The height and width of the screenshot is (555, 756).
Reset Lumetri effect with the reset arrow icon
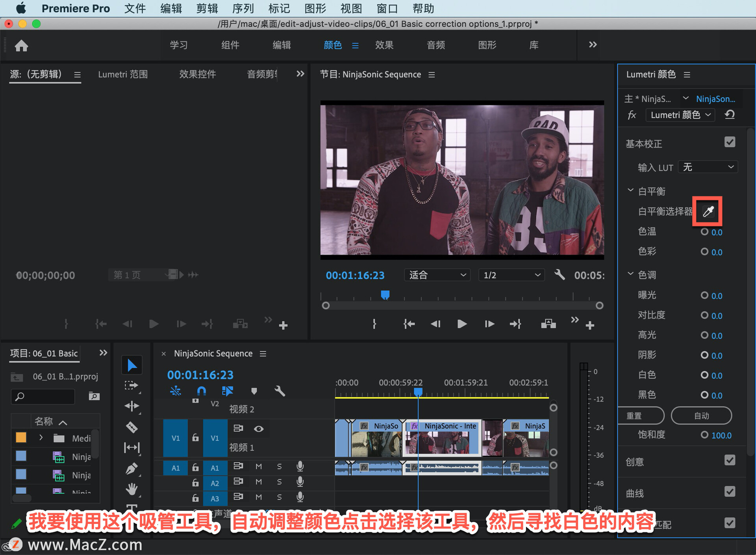[x=730, y=115]
